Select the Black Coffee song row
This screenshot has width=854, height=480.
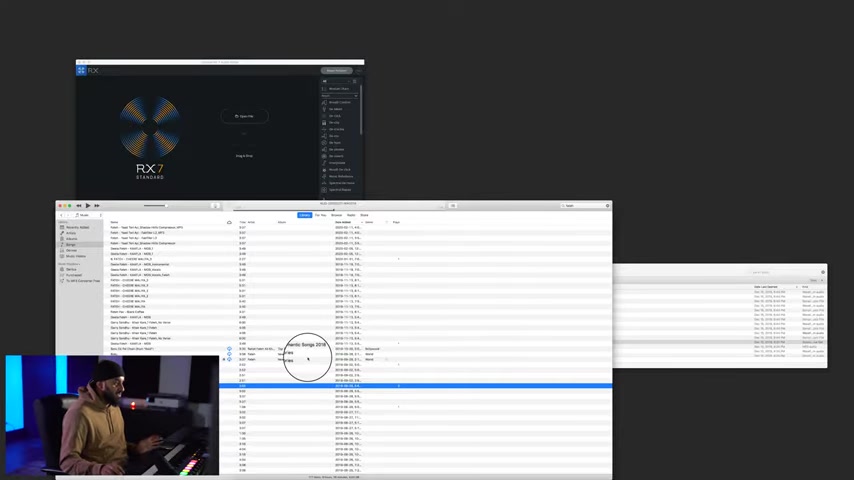tap(359, 312)
